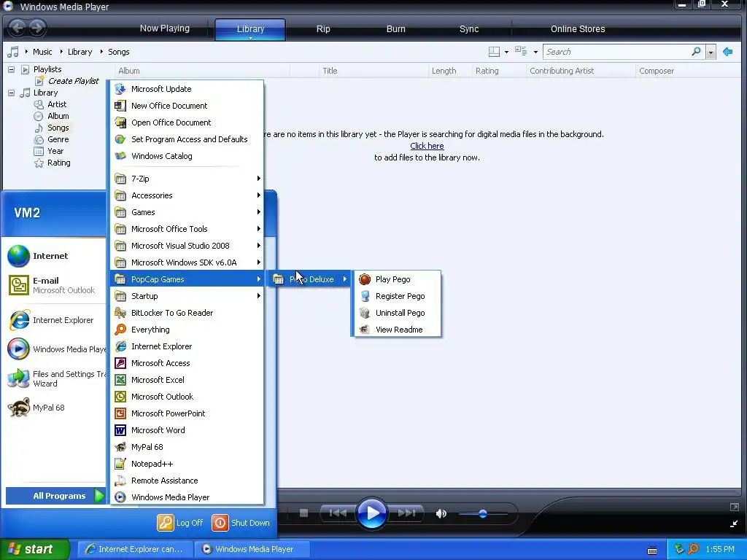The height and width of the screenshot is (560, 747).
Task: Open the search options dropdown arrow
Action: pos(711,52)
